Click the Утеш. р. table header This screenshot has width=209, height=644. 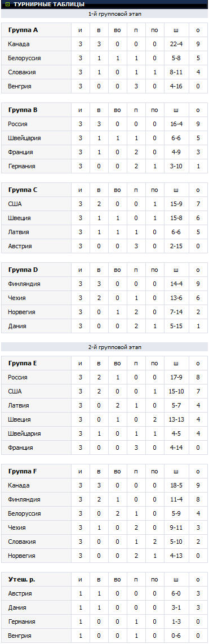(105, 579)
